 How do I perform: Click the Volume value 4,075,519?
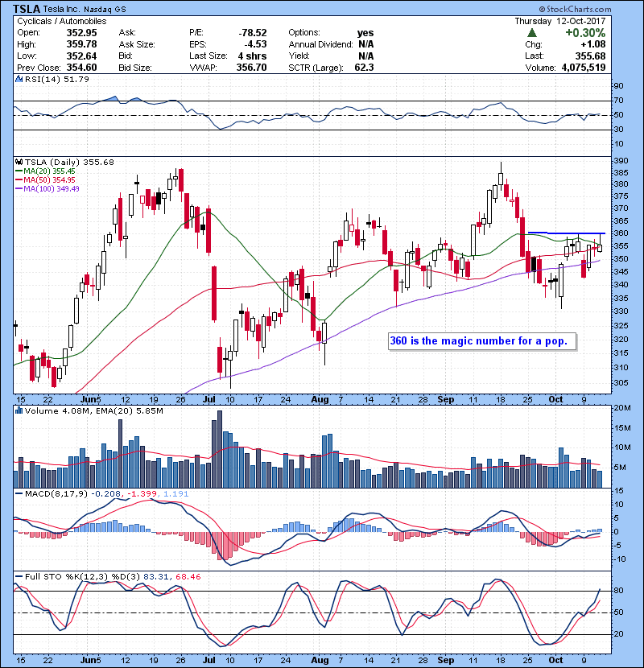(x=584, y=68)
